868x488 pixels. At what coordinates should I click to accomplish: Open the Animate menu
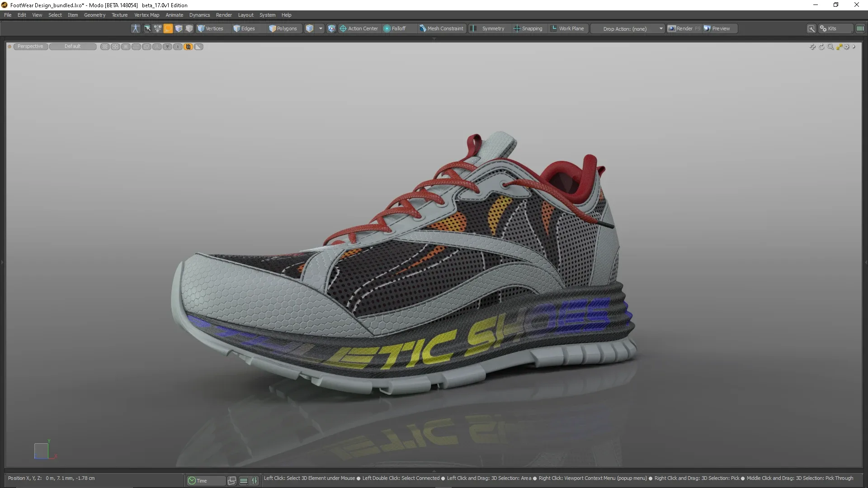[x=174, y=15]
